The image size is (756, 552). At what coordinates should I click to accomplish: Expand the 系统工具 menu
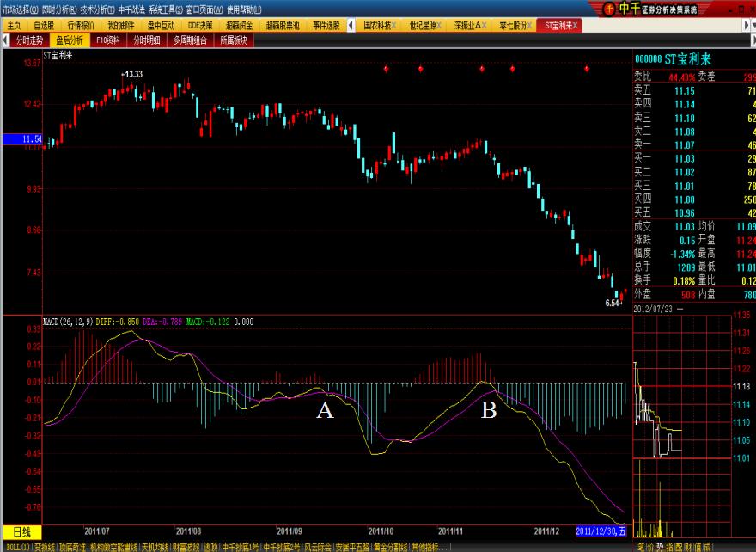[165, 9]
